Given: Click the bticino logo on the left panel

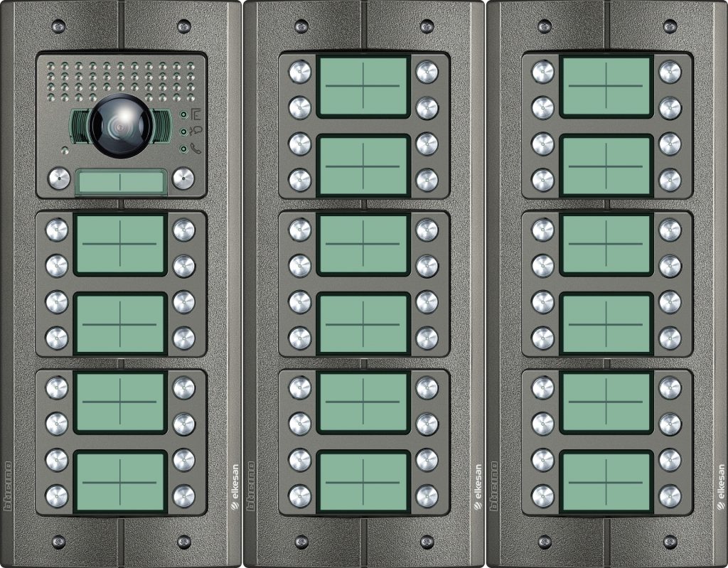Looking at the screenshot, I should (x=9, y=486).
